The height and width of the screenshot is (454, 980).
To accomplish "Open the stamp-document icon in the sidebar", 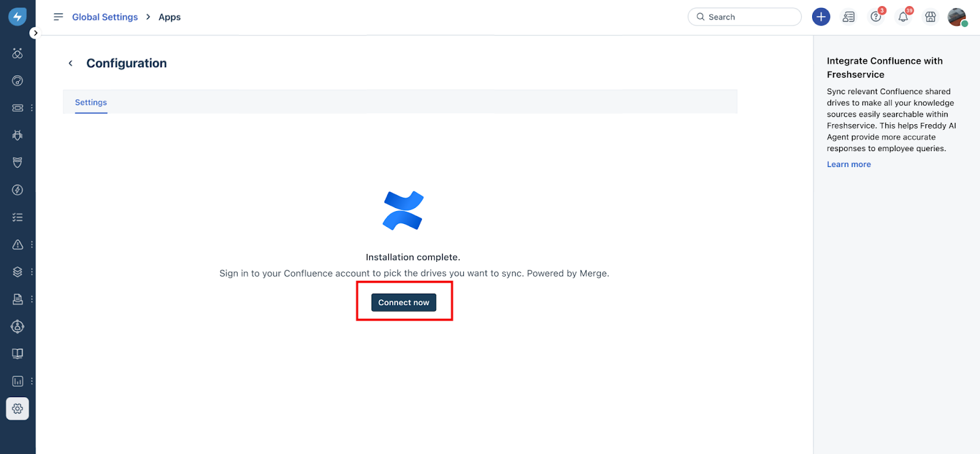I will coord(18,299).
